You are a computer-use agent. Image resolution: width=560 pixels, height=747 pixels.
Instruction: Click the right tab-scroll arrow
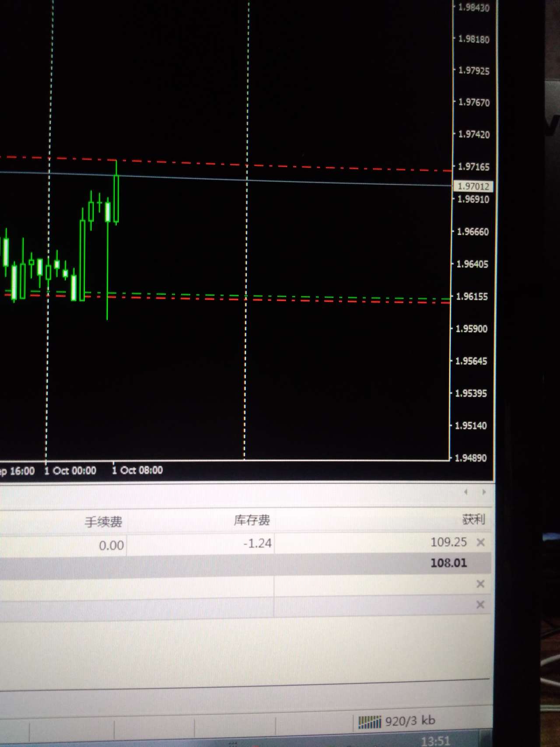(484, 492)
